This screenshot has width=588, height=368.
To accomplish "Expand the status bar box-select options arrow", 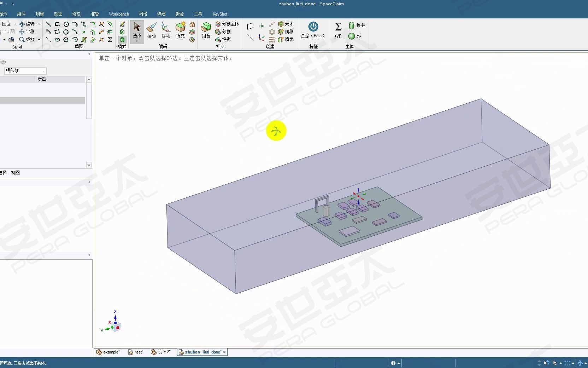I will [x=573, y=363].
